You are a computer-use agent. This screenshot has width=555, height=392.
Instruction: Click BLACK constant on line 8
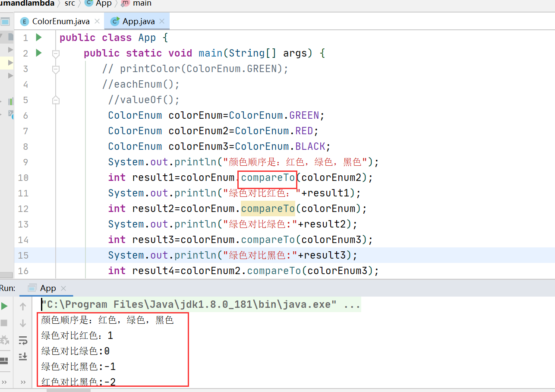(x=310, y=146)
